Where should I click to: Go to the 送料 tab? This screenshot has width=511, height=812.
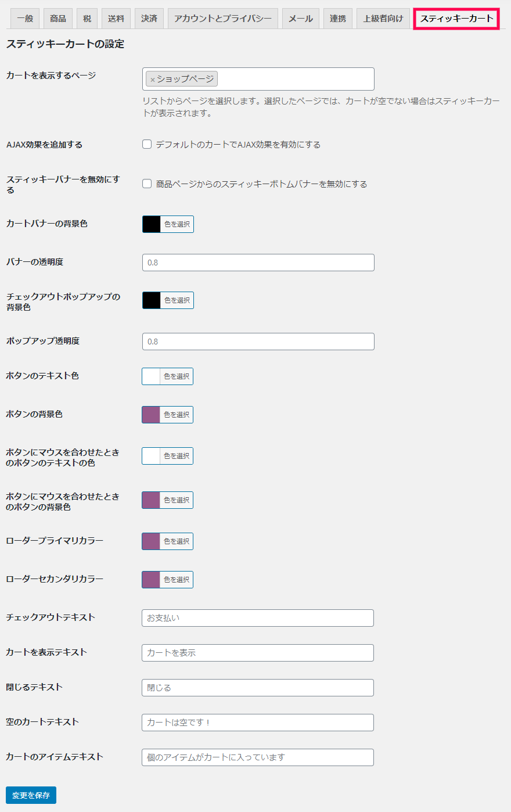[116, 19]
